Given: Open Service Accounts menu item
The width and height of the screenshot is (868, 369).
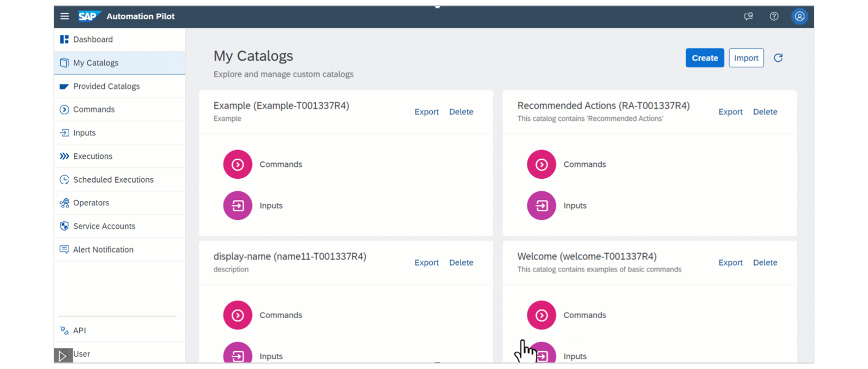Looking at the screenshot, I should coord(119,226).
